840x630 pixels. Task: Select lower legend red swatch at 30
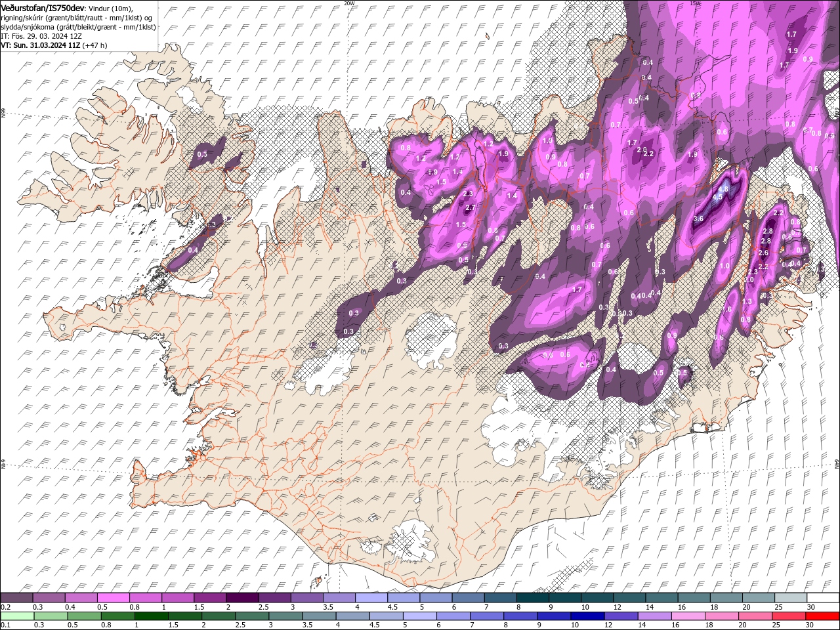(x=822, y=616)
